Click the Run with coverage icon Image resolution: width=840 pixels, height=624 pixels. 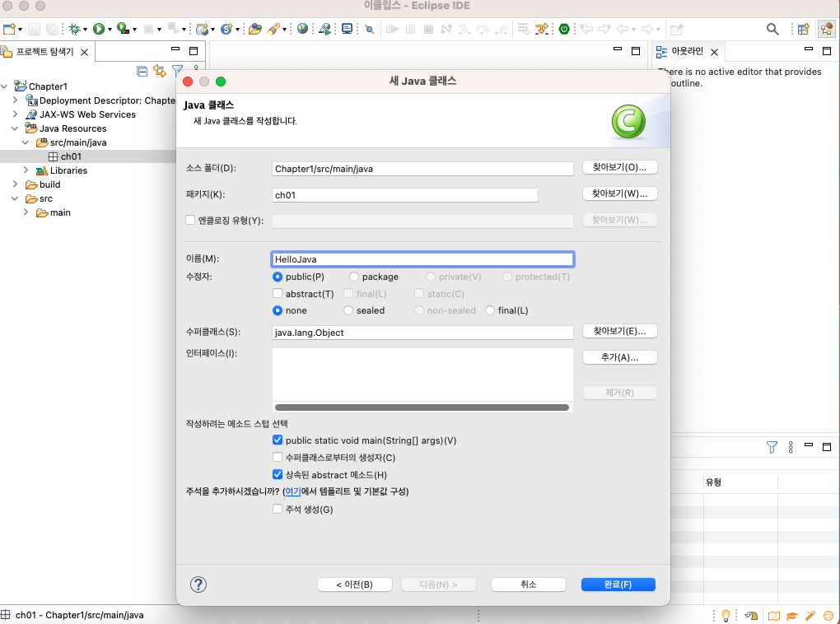(x=123, y=29)
